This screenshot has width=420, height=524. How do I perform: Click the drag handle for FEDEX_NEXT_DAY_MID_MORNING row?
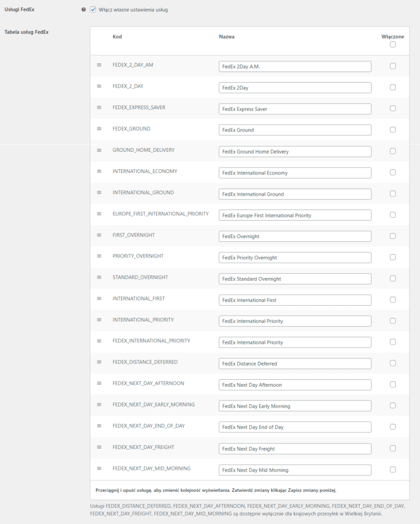pyautogui.click(x=99, y=468)
